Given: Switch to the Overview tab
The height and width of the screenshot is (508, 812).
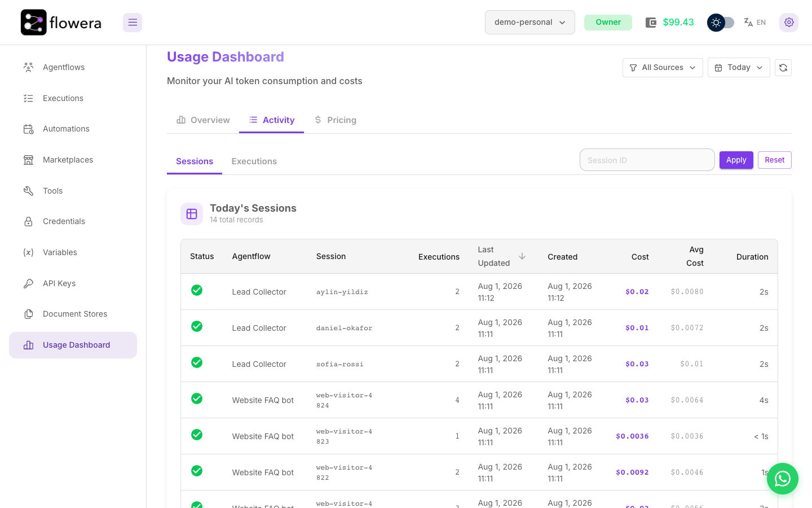Looking at the screenshot, I should pos(203,120).
